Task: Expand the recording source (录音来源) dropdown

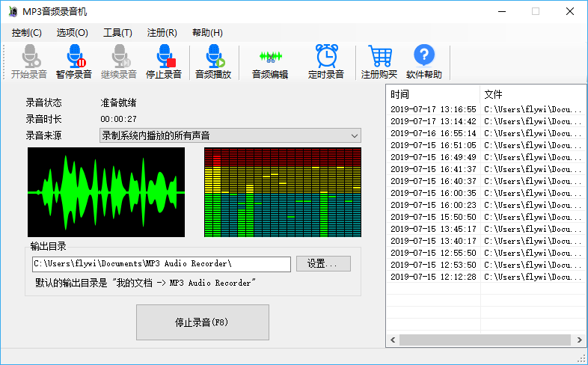Action: 355,135
